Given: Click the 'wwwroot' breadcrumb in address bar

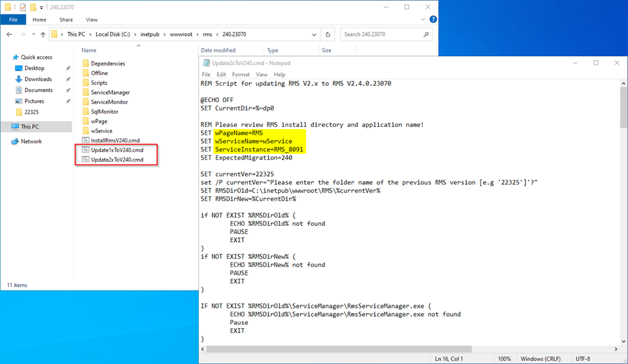Looking at the screenshot, I should point(181,35).
